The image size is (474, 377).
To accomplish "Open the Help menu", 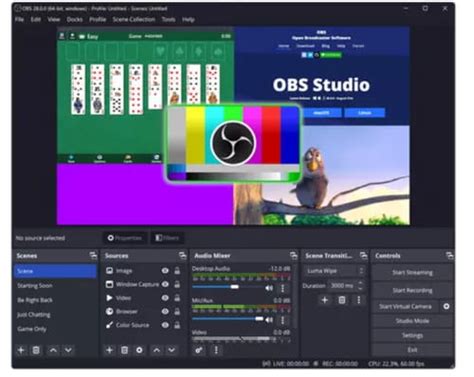I will (188, 19).
